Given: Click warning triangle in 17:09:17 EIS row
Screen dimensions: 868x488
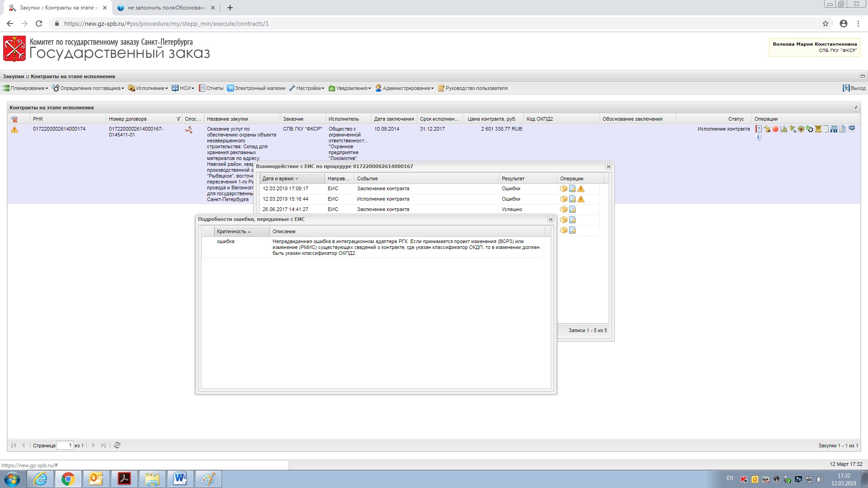Looking at the screenshot, I should [581, 189].
